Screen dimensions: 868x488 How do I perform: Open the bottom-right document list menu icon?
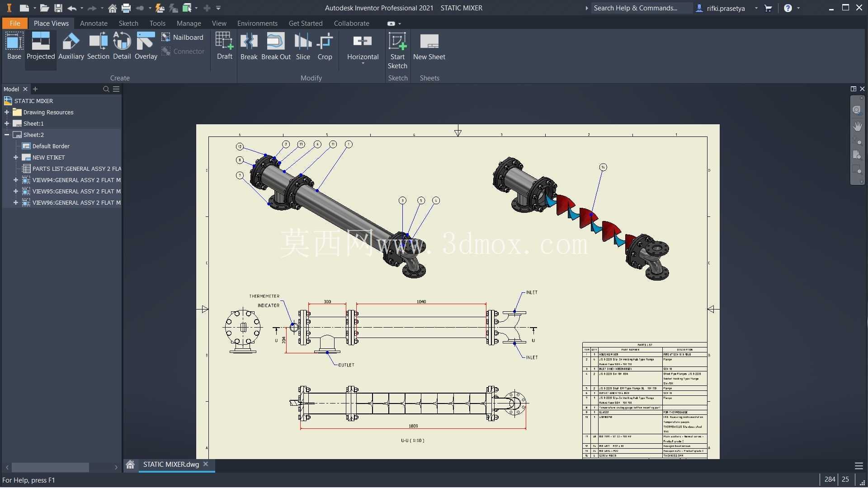tap(859, 466)
